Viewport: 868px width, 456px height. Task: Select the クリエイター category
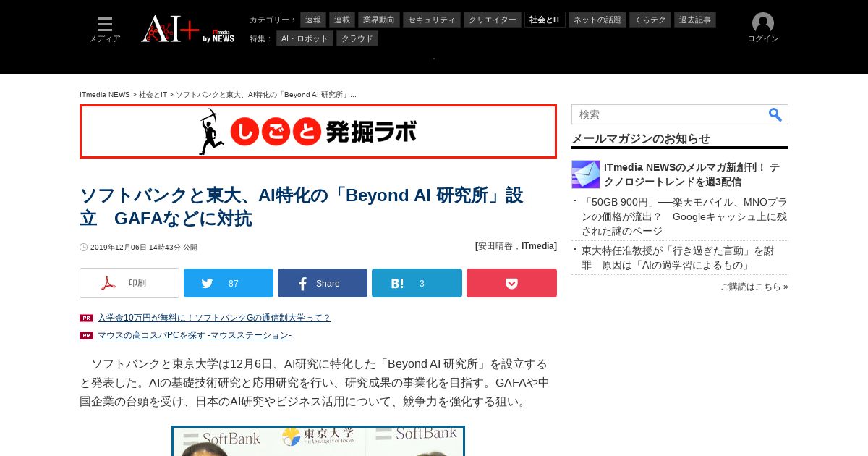(493, 20)
